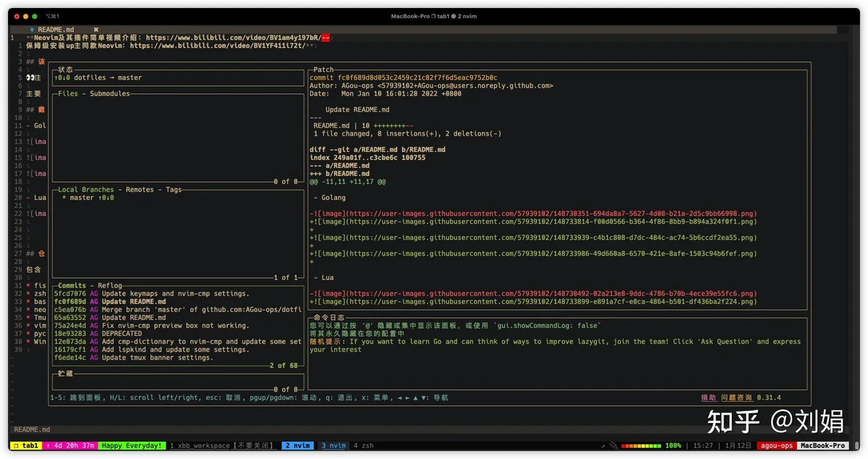Screen dimensions: 868x459
Task: Select commit 75a24e4d Fix nvim-cmp preview box
Action: 178,326
